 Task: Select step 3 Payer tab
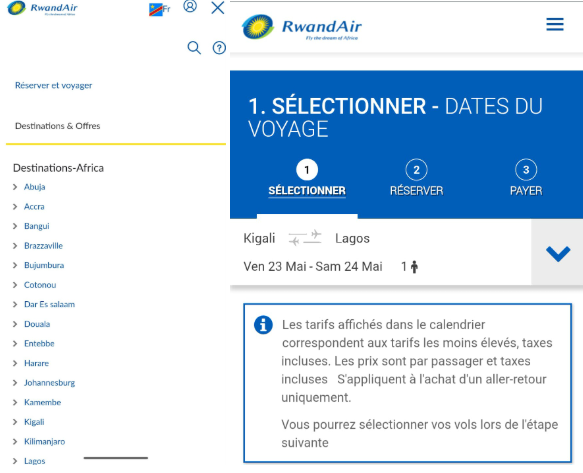526,178
